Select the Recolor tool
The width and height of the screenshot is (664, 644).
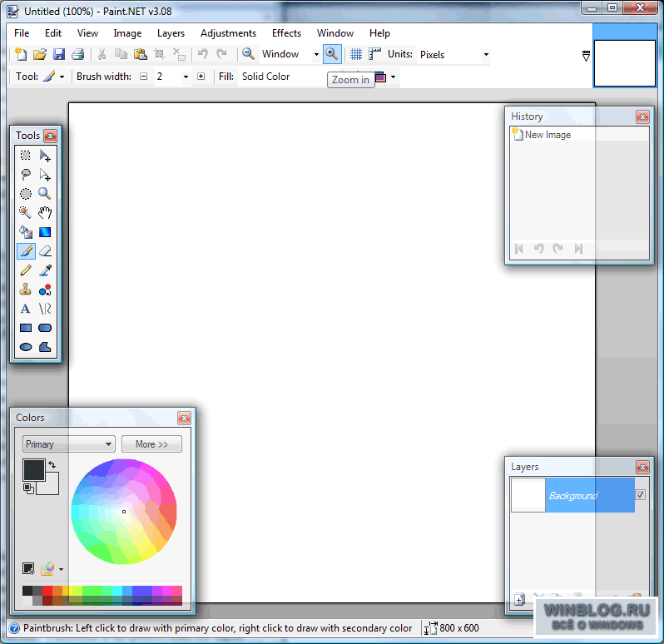[45, 290]
